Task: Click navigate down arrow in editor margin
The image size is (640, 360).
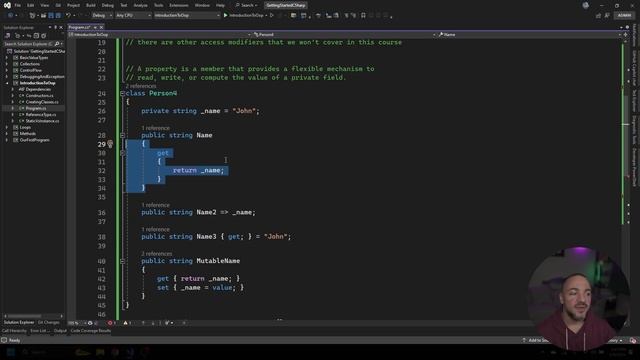Action: (x=153, y=323)
